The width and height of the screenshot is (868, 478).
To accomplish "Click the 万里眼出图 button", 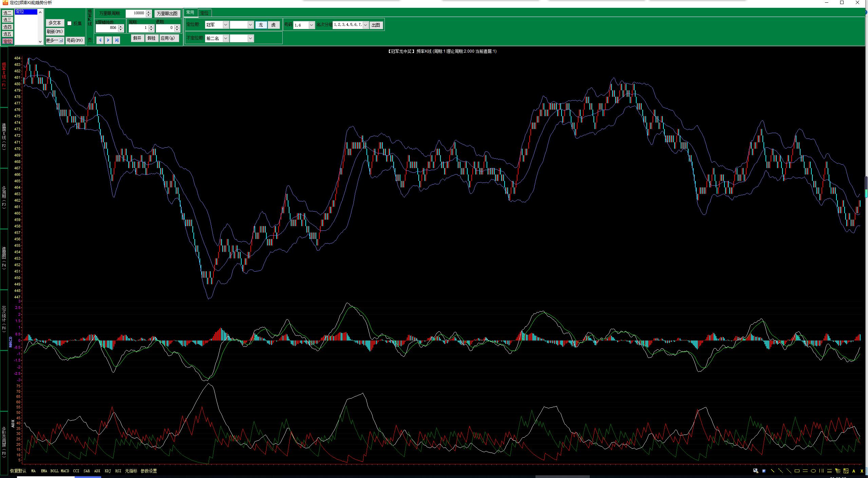I will 167,14.
